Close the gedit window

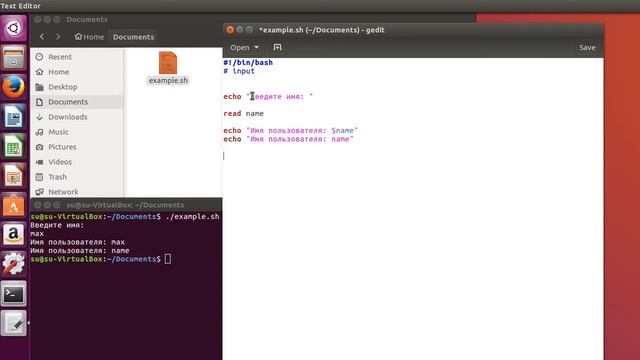[x=230, y=30]
